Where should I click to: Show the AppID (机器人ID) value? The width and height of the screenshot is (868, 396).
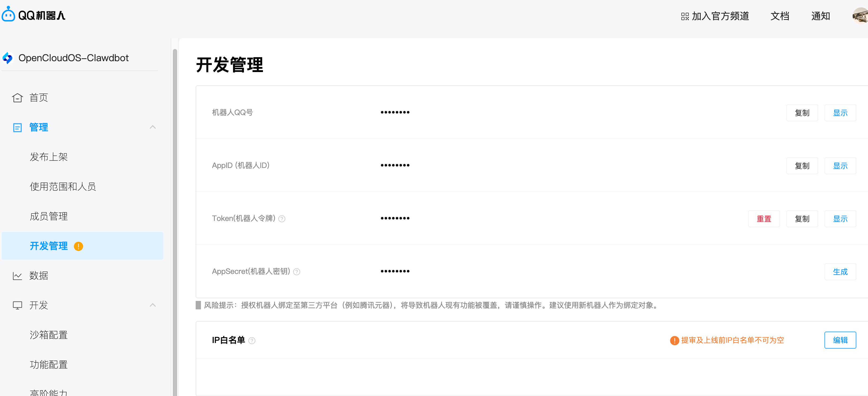tap(840, 166)
